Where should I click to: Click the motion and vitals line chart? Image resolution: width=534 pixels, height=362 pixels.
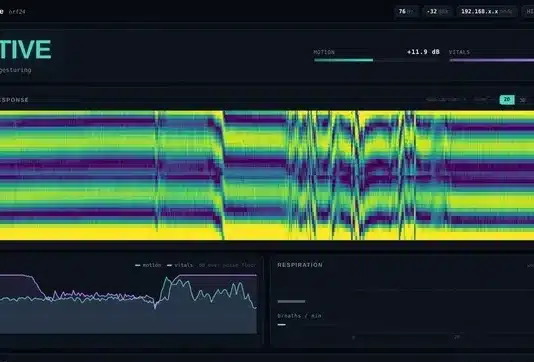coord(128,303)
